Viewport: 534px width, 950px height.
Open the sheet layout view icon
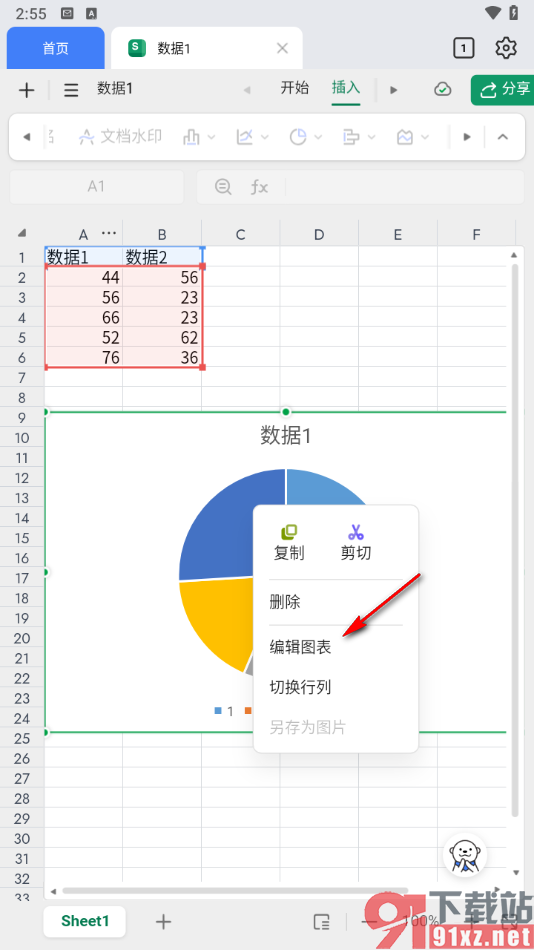point(321,922)
